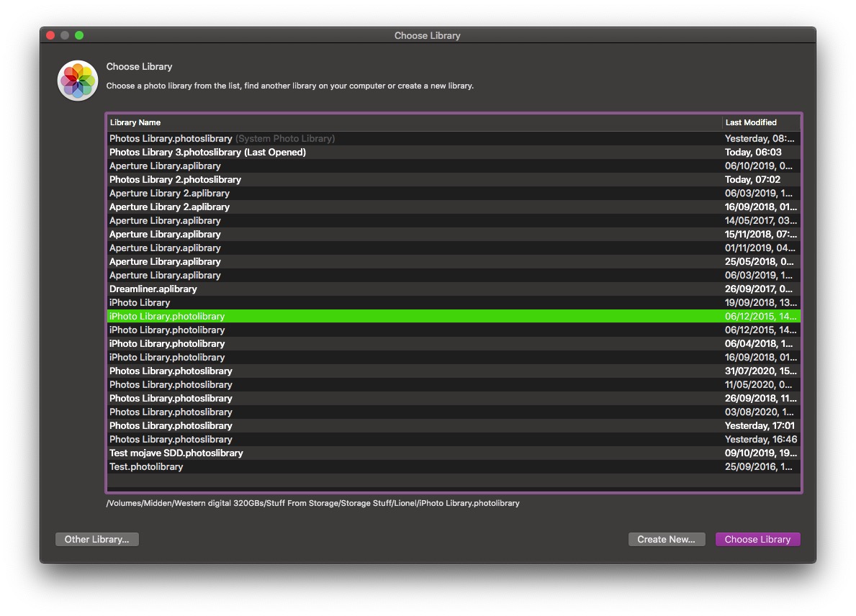Click the /Volumes/Midden library path text
Viewport: 856px width, 616px height.
point(313,503)
